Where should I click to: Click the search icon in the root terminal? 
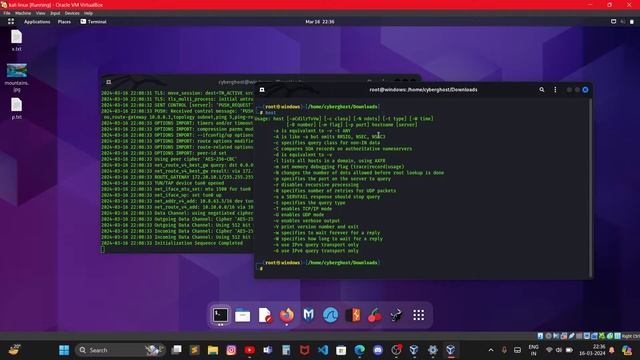pos(542,90)
